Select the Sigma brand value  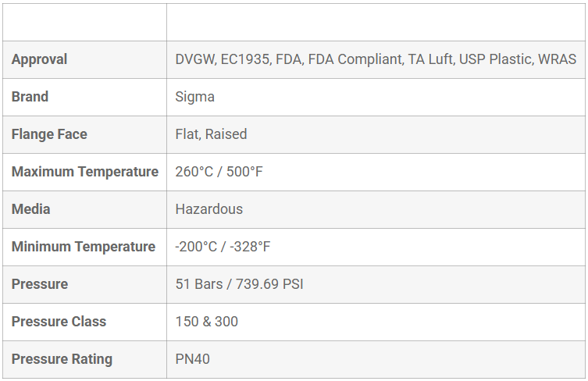tap(195, 97)
